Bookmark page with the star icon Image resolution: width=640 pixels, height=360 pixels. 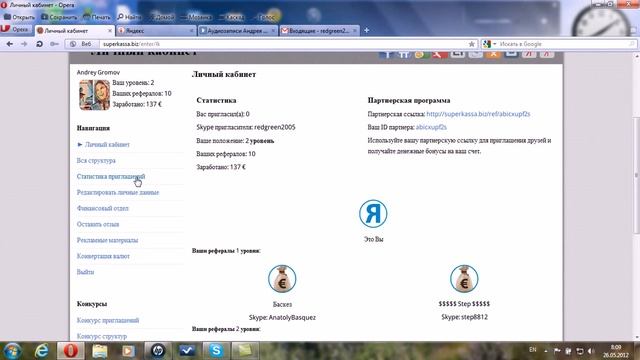click(x=471, y=44)
